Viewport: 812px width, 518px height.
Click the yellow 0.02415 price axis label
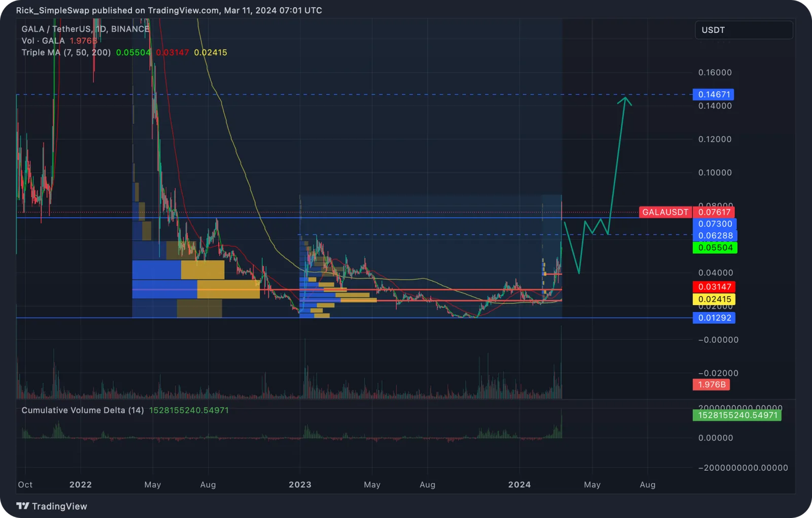point(714,299)
